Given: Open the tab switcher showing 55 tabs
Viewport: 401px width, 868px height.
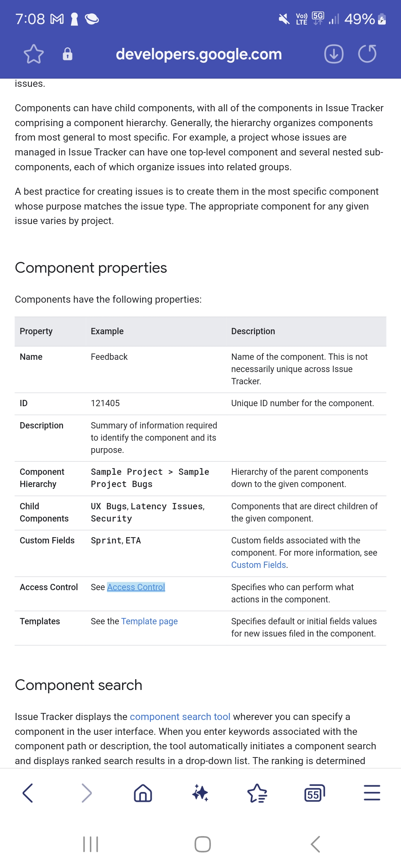Looking at the screenshot, I should click(314, 793).
